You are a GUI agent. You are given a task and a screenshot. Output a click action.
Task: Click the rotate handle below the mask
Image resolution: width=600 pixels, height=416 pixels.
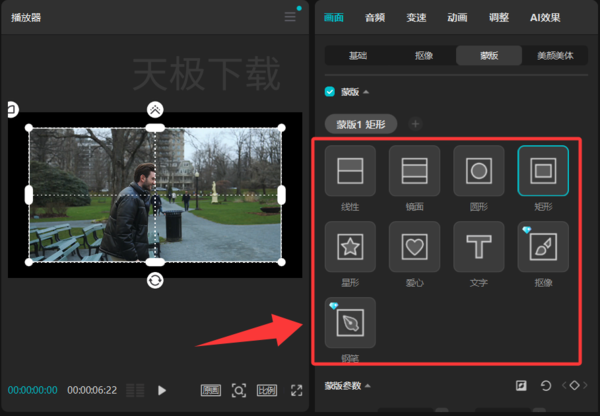tap(155, 281)
